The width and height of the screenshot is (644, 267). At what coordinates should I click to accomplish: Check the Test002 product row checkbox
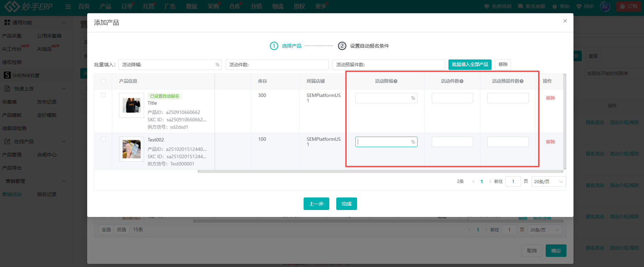tap(103, 139)
